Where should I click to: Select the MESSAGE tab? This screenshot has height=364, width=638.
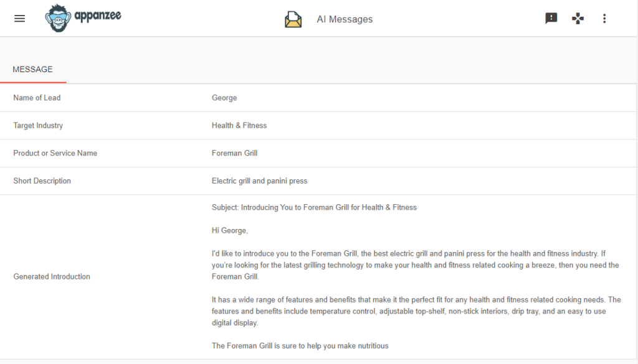coord(33,70)
